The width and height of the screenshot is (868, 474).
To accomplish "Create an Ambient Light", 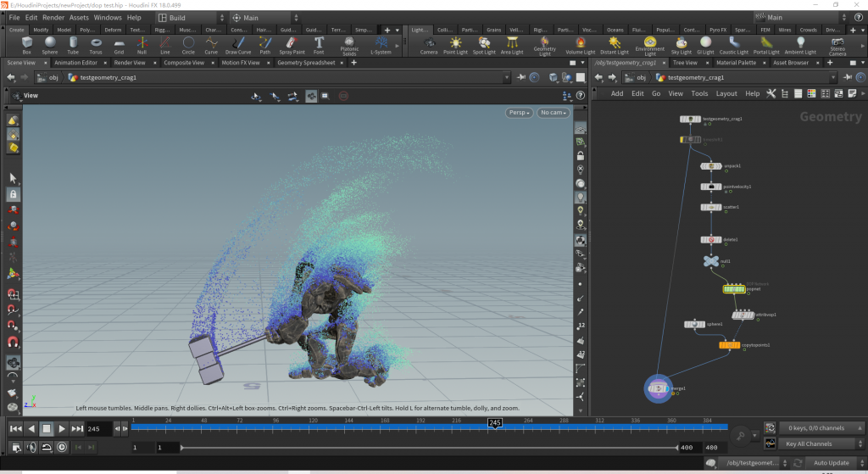I will [x=800, y=46].
